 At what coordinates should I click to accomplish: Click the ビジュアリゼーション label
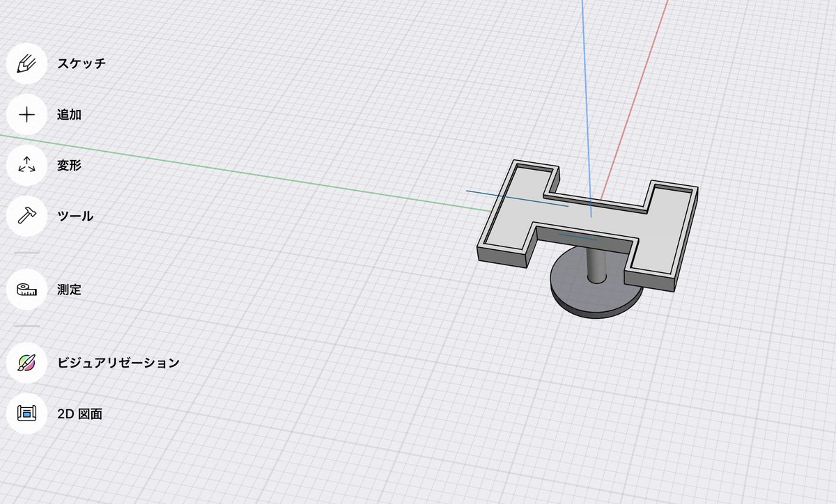coord(118,363)
